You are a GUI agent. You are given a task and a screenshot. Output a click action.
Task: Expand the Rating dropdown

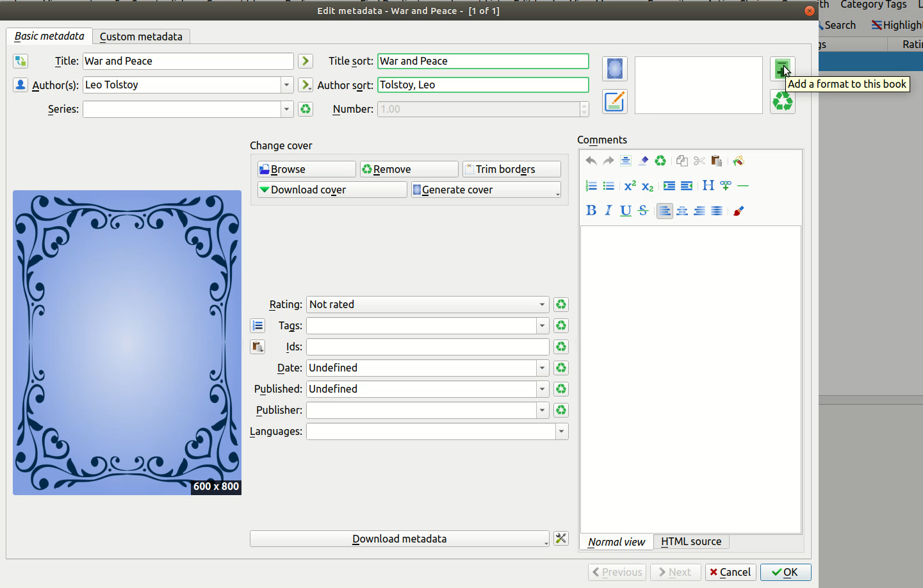(x=542, y=305)
